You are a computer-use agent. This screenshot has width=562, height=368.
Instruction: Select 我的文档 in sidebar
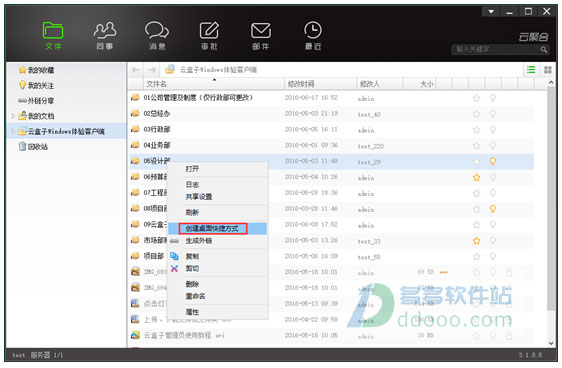pos(36,116)
